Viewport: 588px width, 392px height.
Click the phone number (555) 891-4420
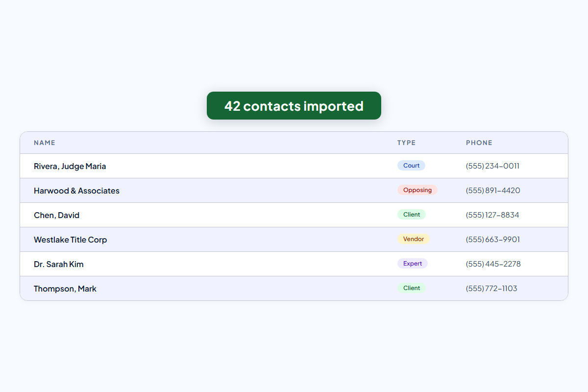[x=493, y=191]
